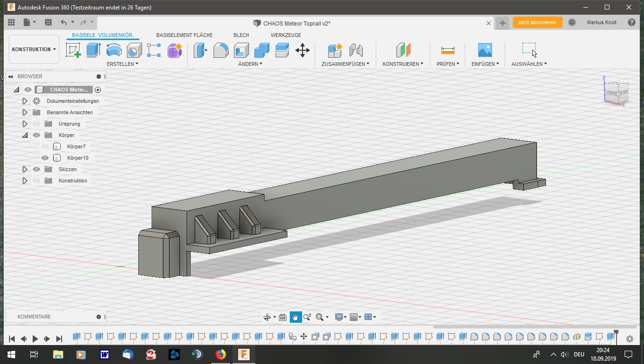Choose the Revolve tool icon
The height and width of the screenshot is (364, 644).
click(114, 50)
